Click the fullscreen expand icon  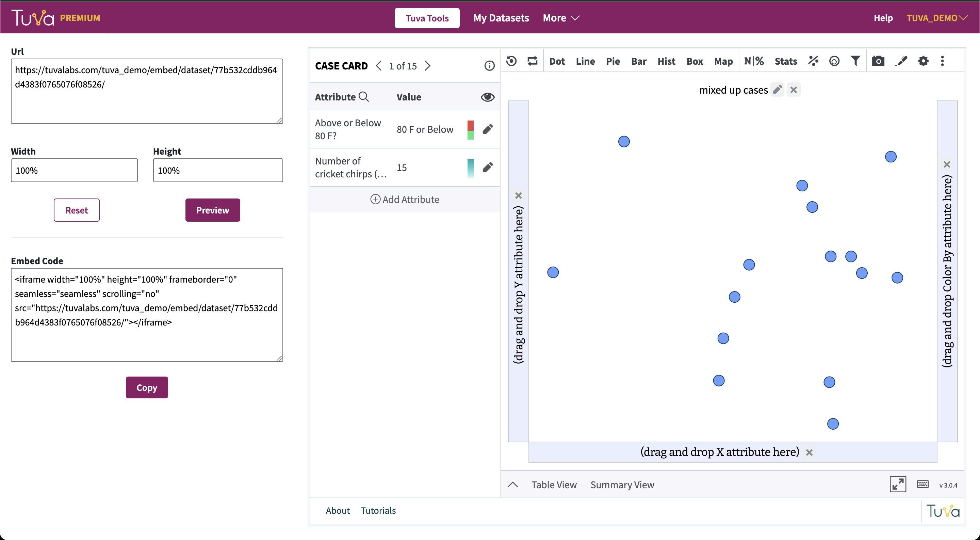click(x=898, y=485)
